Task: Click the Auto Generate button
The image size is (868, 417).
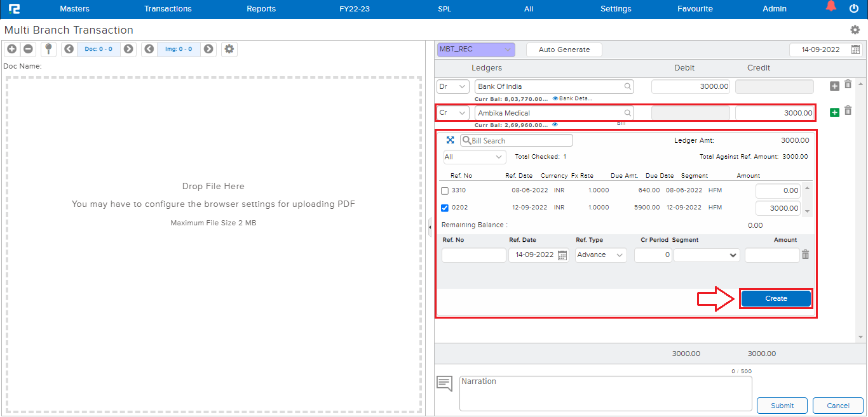Action: [564, 50]
